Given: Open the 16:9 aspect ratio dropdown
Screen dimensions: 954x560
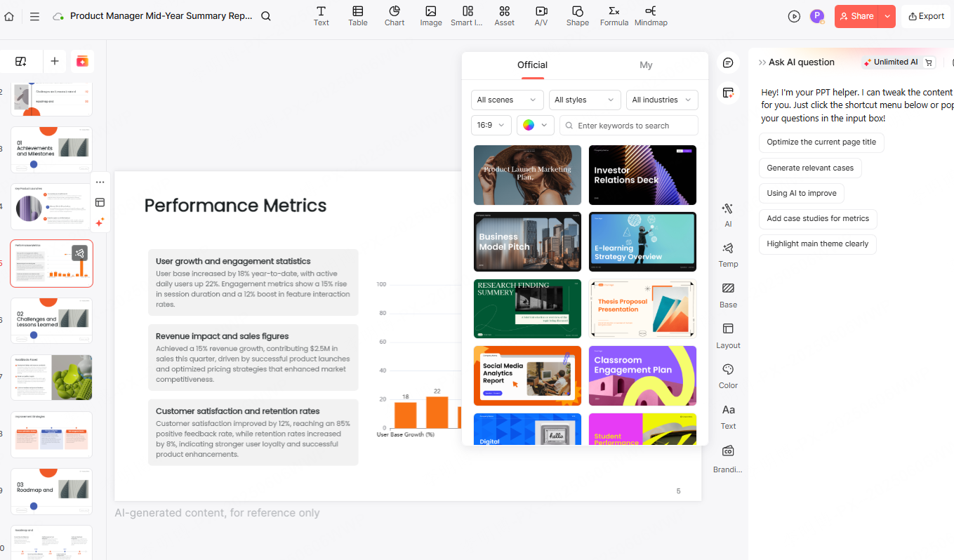Looking at the screenshot, I should coord(491,125).
